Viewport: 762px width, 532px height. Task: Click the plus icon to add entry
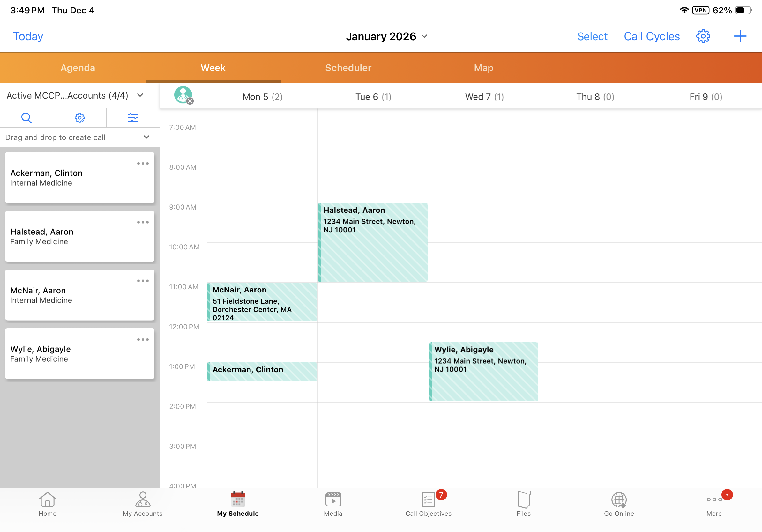pos(739,36)
